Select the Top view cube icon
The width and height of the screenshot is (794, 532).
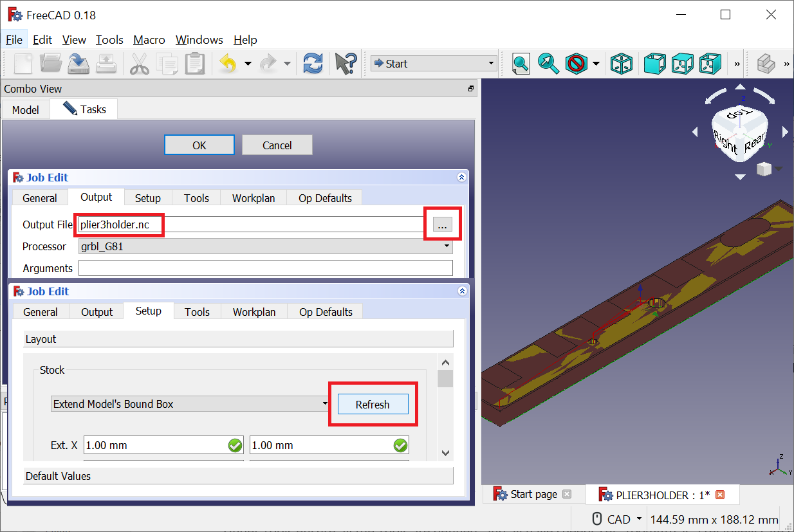click(682, 64)
